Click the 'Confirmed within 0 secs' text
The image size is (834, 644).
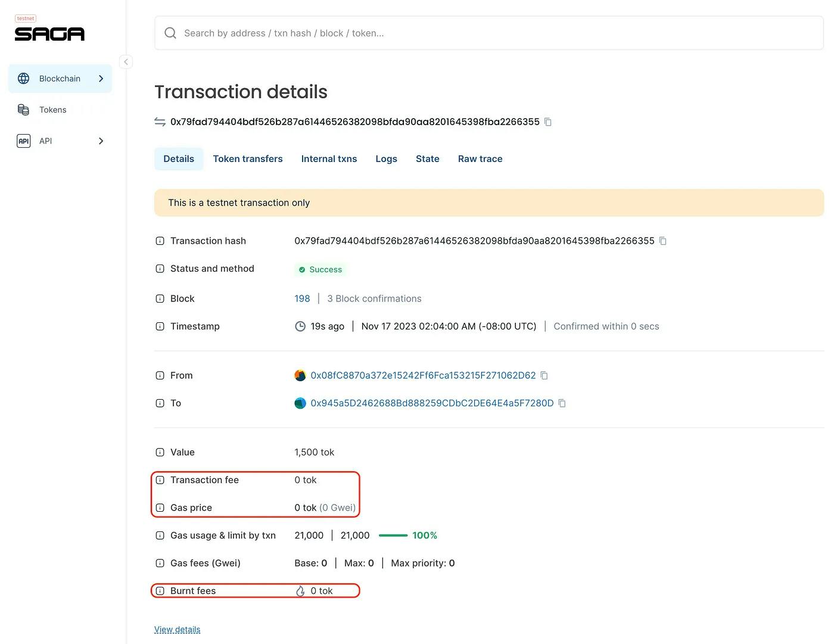tap(606, 326)
